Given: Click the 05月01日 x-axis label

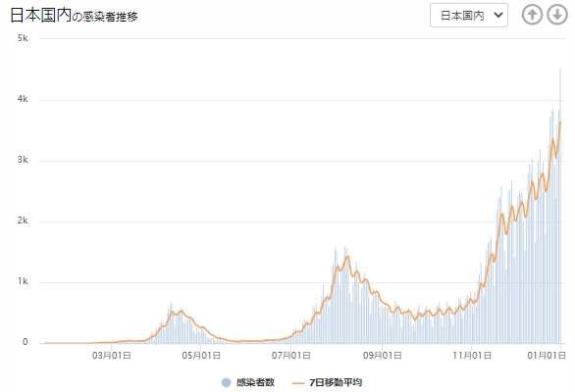Looking at the screenshot, I should 201,355.
